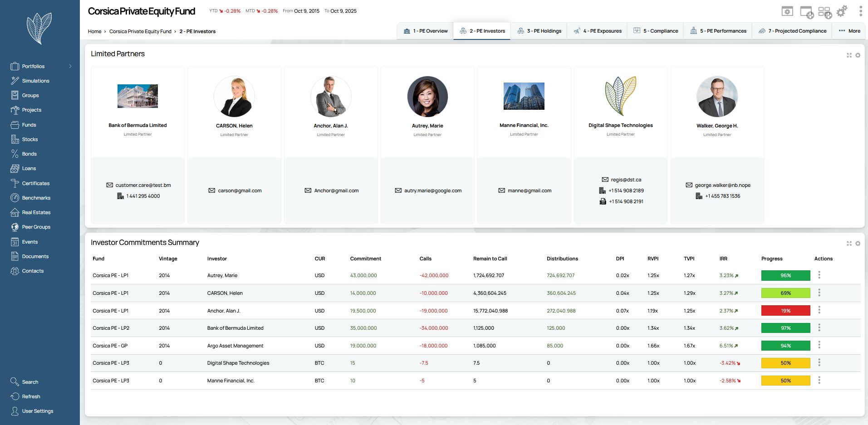Expand the Portfolios submenu arrow

pyautogui.click(x=70, y=66)
